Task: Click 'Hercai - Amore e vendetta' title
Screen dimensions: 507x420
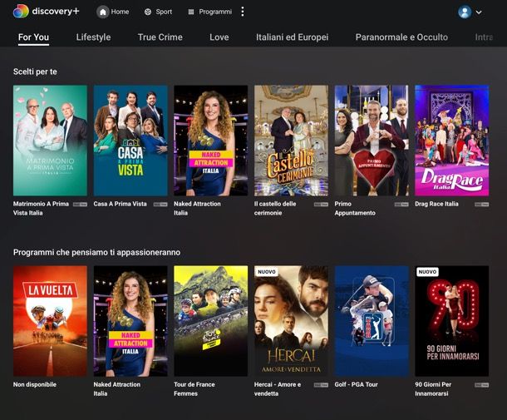Action: [x=278, y=389]
